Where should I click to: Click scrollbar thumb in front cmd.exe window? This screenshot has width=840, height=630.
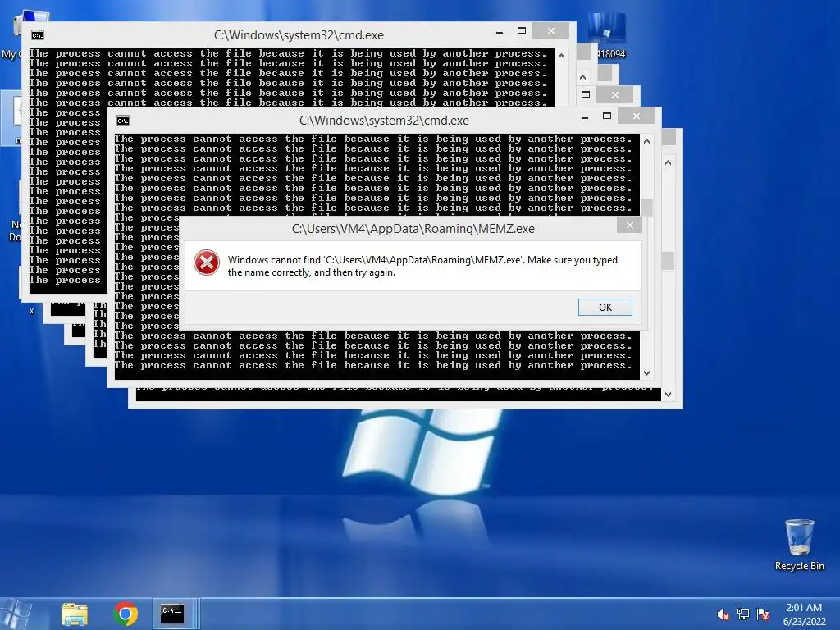point(646,207)
